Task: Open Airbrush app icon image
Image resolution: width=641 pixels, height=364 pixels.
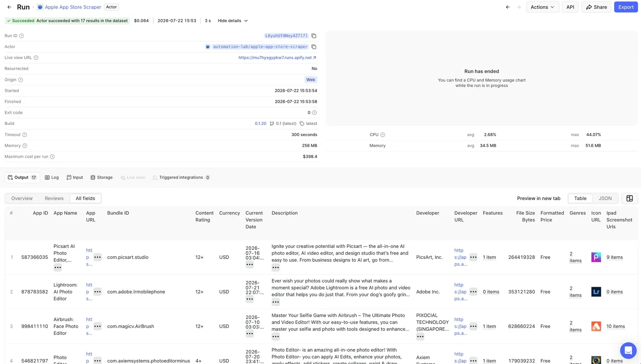Action: coord(596,326)
